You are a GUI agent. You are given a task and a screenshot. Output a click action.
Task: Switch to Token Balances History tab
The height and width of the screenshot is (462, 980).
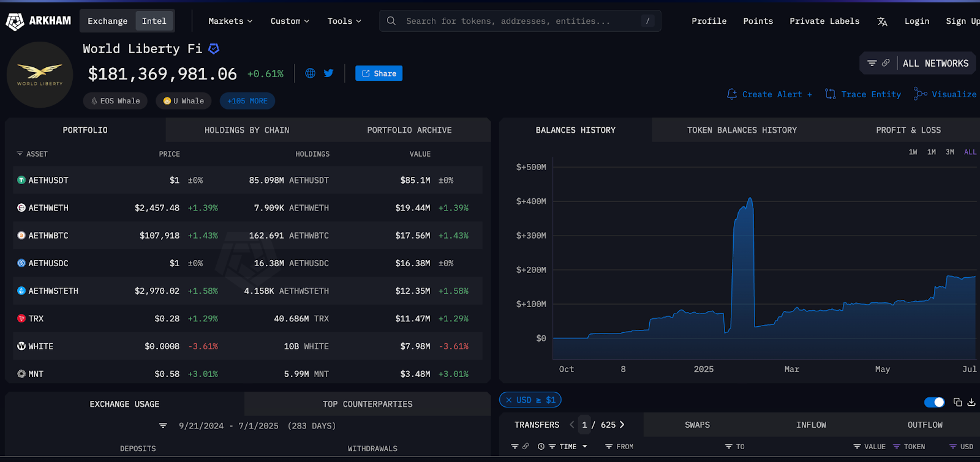coord(742,130)
